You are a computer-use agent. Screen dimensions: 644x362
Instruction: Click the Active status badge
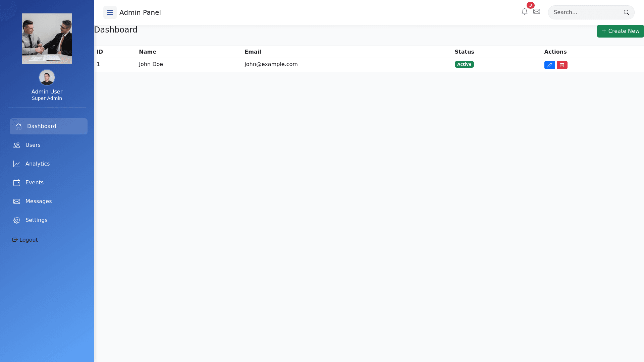tap(464, 64)
